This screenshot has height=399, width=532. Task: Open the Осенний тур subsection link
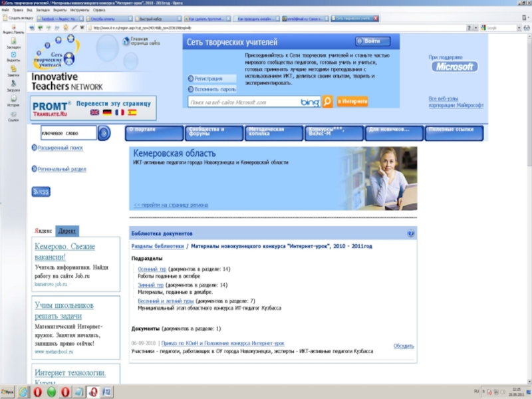152,269
